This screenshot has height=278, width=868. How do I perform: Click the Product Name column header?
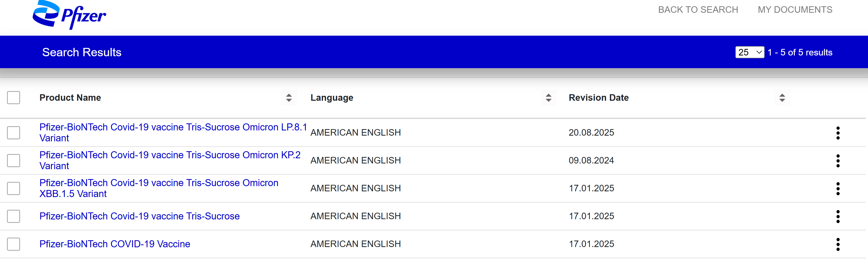coord(70,98)
